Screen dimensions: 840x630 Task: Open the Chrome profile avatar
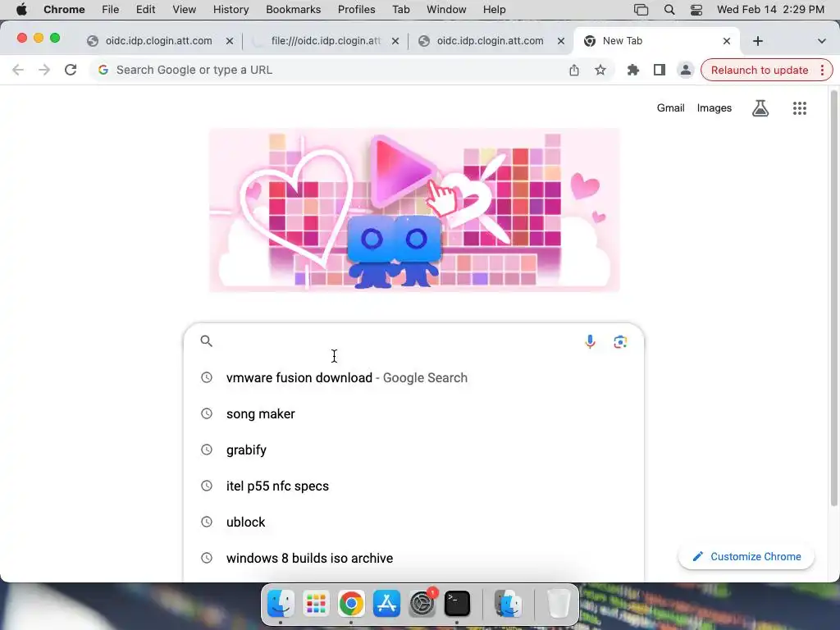(685, 70)
